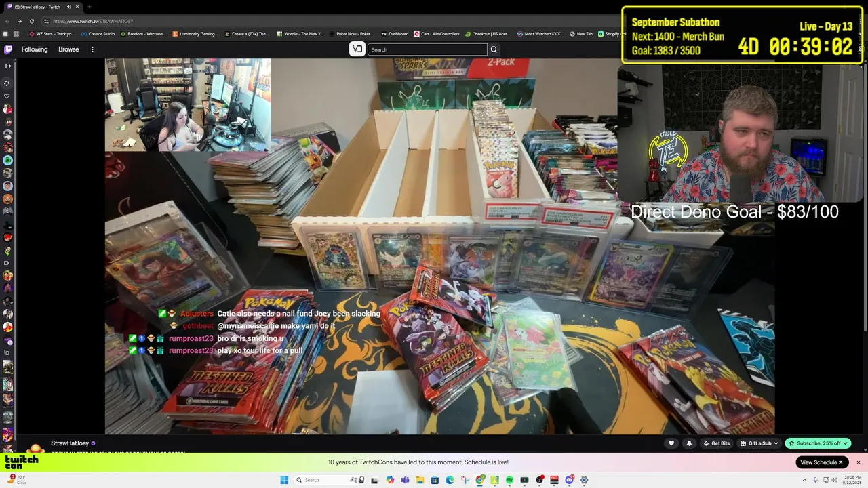Click Subscribe: 25% off button
Viewport: 868px width, 488px height.
(x=818, y=443)
